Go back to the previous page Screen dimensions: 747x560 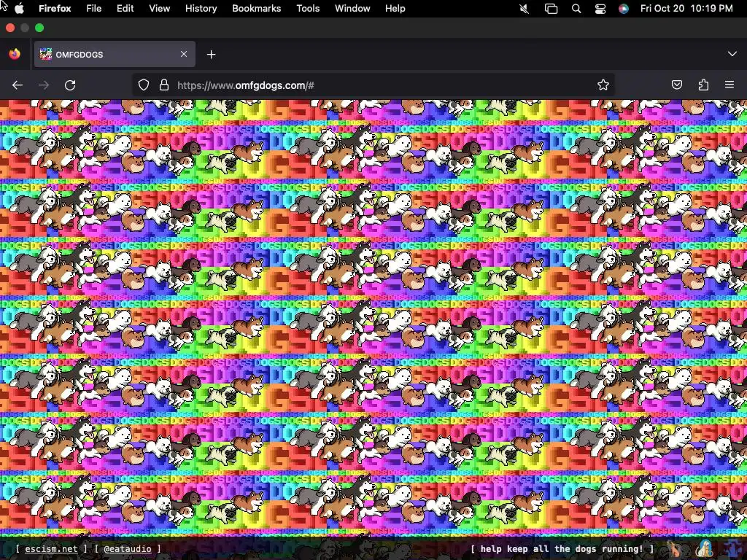tap(18, 85)
